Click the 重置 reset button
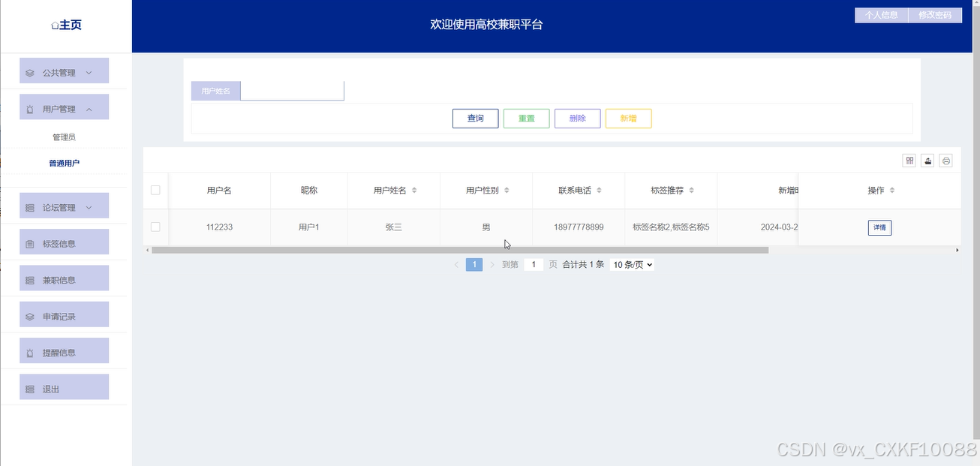This screenshot has width=980, height=466. (527, 119)
